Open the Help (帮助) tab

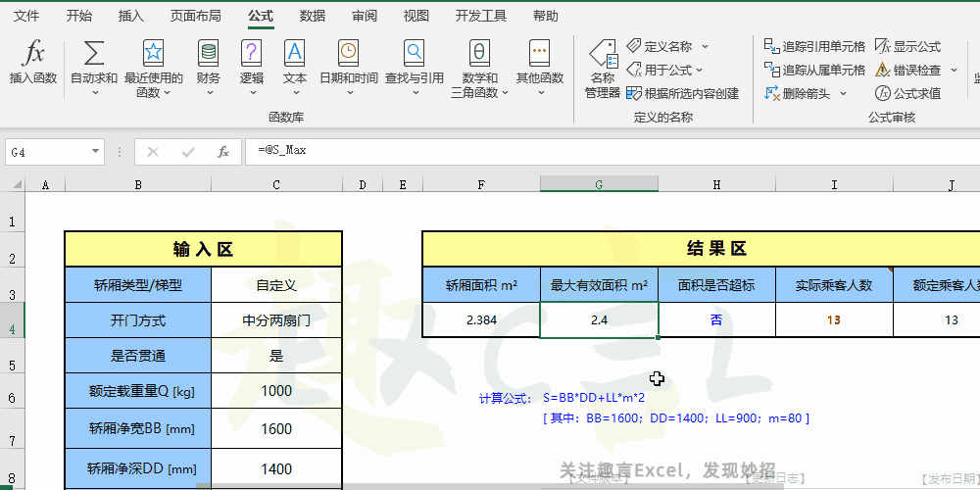[x=546, y=17]
